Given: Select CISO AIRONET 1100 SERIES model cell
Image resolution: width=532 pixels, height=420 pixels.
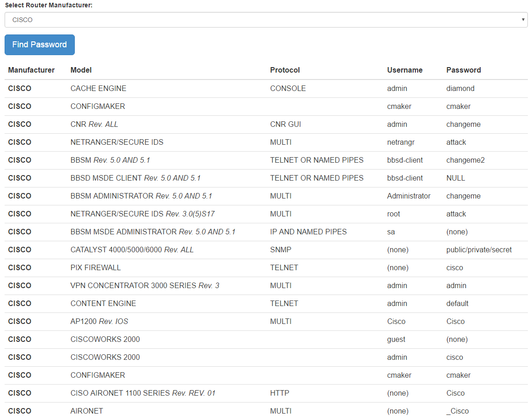Looking at the screenshot, I should click(143, 393).
